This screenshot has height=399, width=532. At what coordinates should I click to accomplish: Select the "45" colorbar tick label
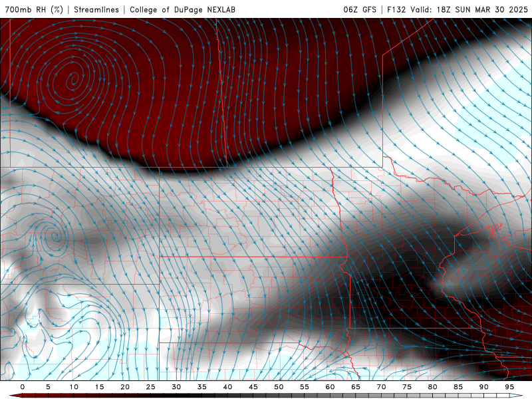point(253,387)
